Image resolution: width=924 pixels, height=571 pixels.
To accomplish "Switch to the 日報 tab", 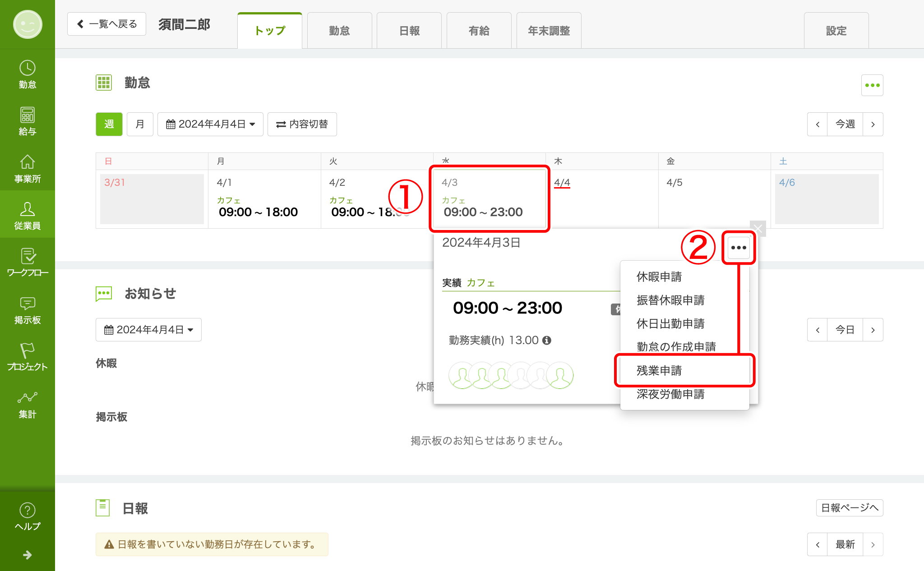I will [x=409, y=31].
